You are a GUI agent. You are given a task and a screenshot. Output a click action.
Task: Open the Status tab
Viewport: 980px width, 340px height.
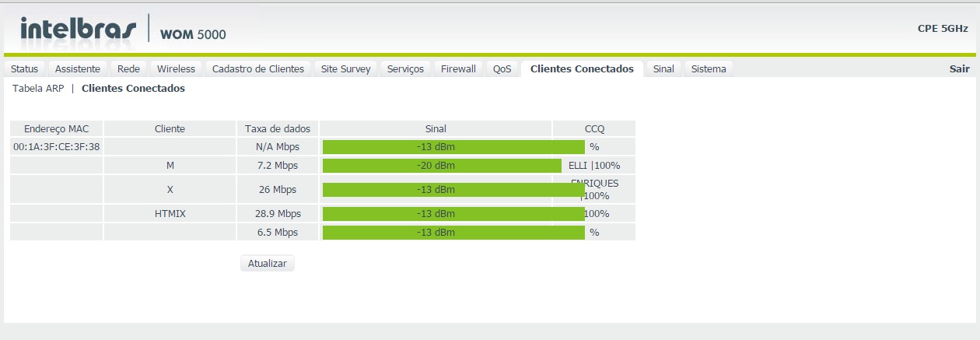click(x=24, y=68)
